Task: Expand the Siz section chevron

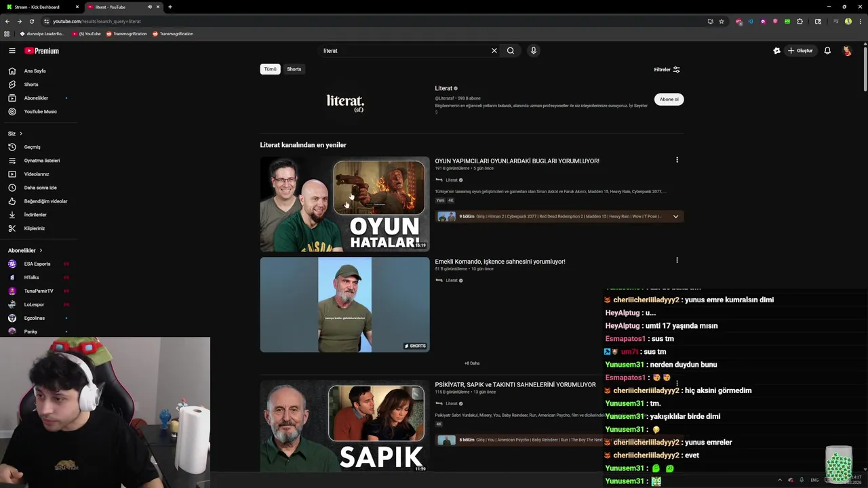Action: click(21, 134)
